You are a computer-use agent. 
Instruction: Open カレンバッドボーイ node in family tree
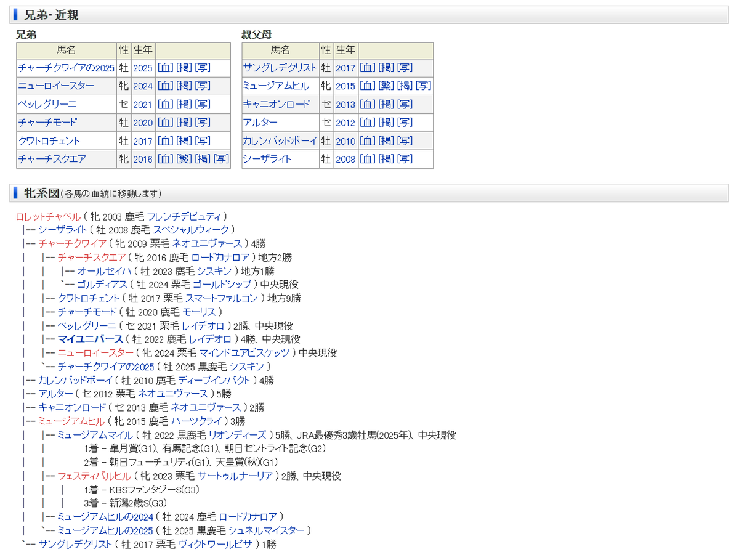point(76,380)
